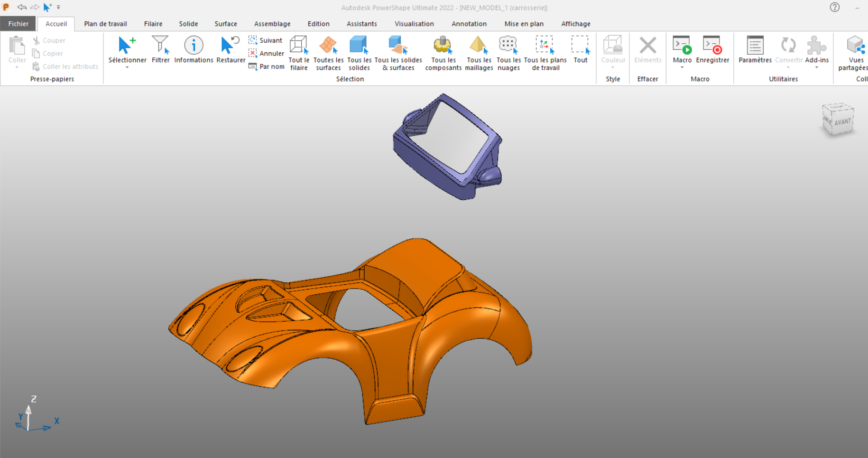
Task: Expand the Sélectionner dropdown arrow
Action: (x=127, y=68)
